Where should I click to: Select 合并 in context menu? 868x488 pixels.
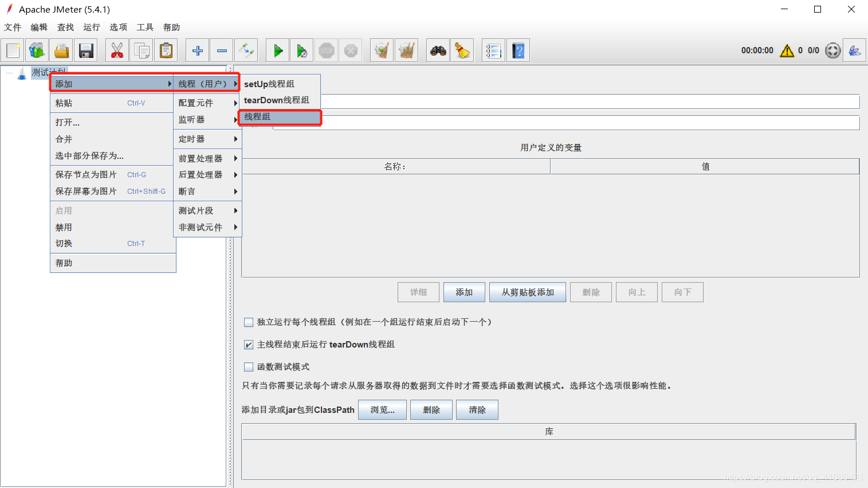(113, 139)
